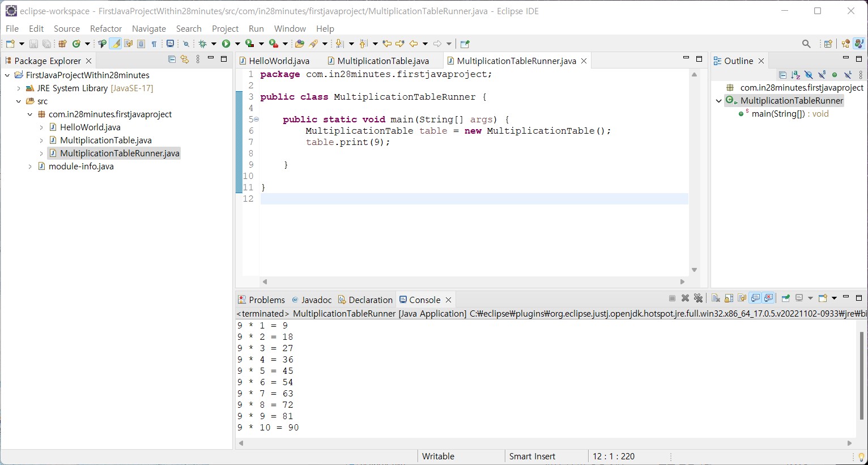Click the Previous Annotation arrow icon
The image size is (868, 465).
pyautogui.click(x=363, y=44)
